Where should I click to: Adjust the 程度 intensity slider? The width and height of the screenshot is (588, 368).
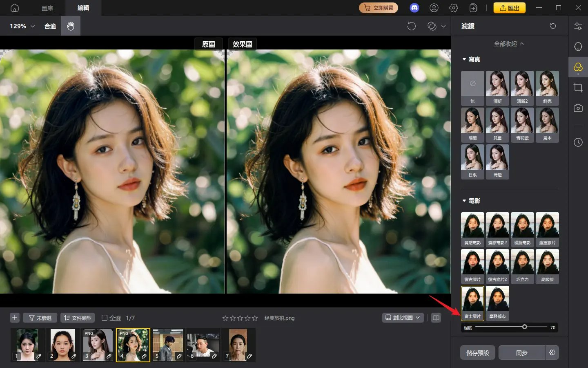[525, 327]
